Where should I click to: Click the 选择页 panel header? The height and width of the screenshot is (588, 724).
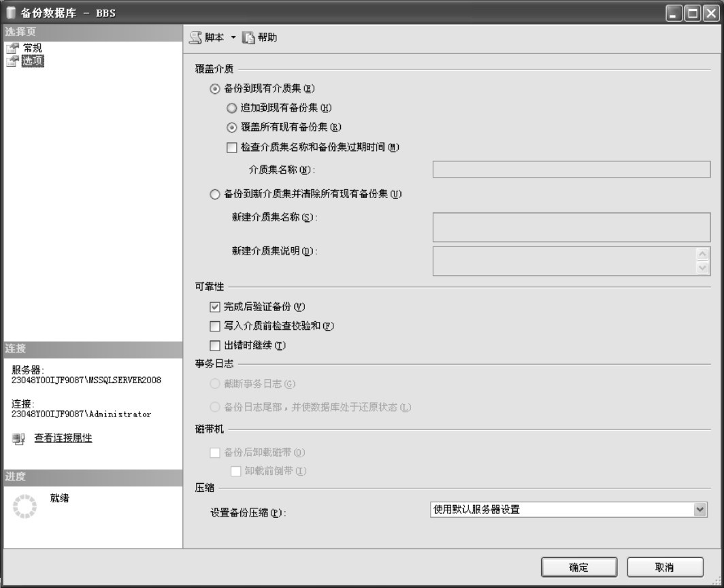point(93,32)
